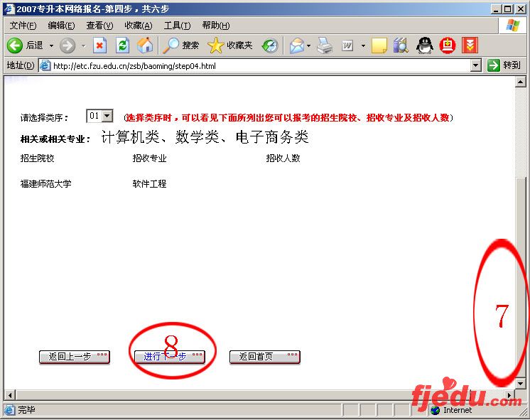Screen dimensions: 530x420
Task: Click the horizontal scrollbar right arrow
Action: [509, 394]
